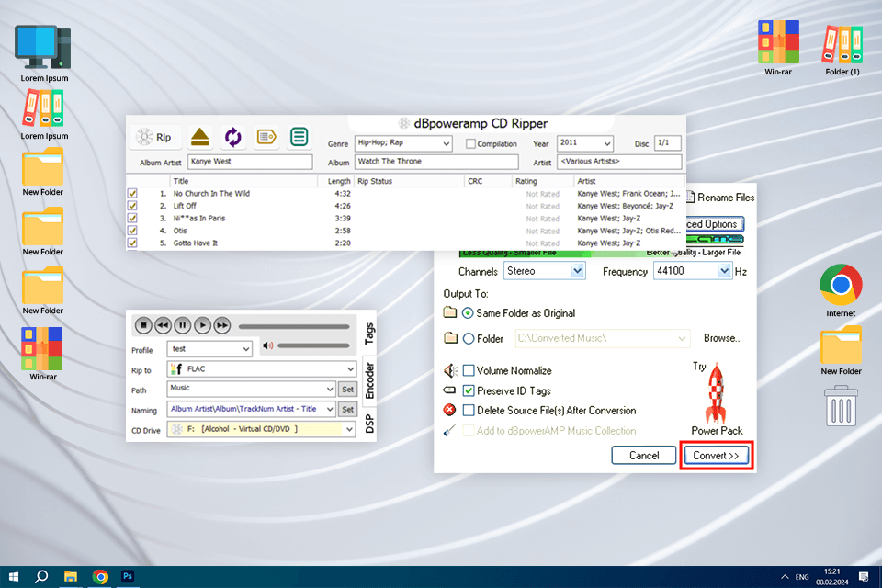Enable the Volume Normalize checkbox
The height and width of the screenshot is (588, 882).
point(469,370)
